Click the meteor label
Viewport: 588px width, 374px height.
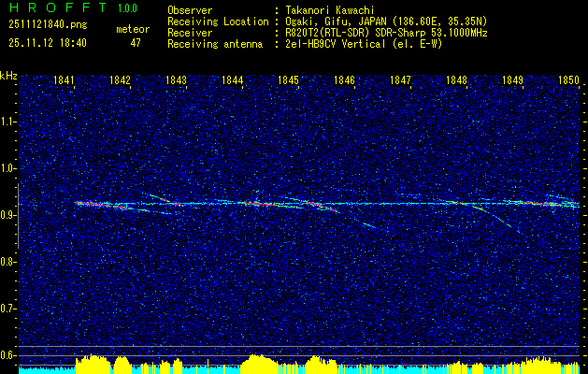(x=133, y=29)
